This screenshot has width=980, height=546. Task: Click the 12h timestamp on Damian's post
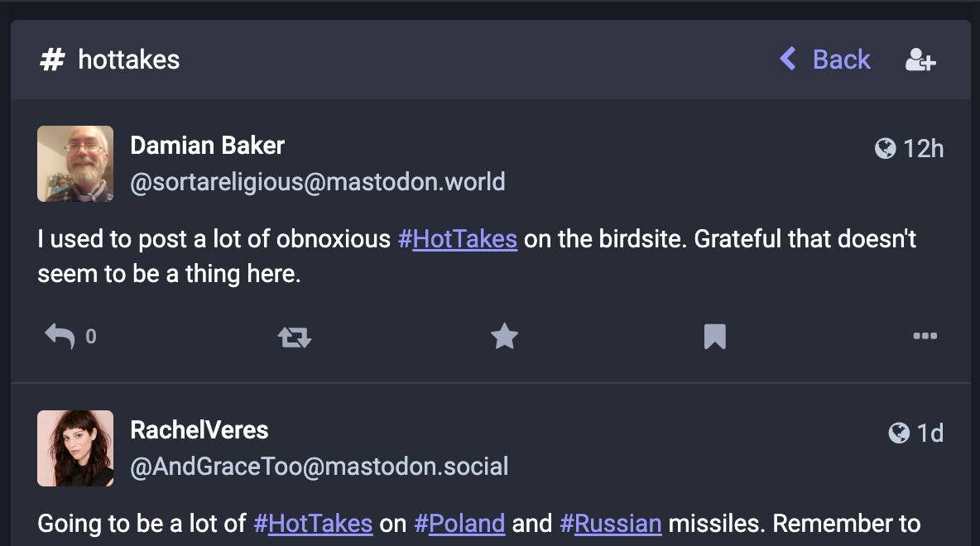pos(923,149)
